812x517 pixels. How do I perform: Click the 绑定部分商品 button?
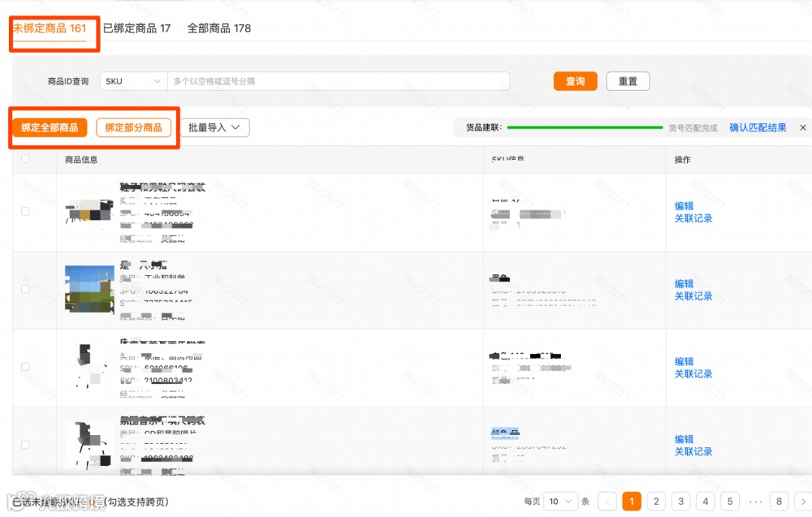133,127
